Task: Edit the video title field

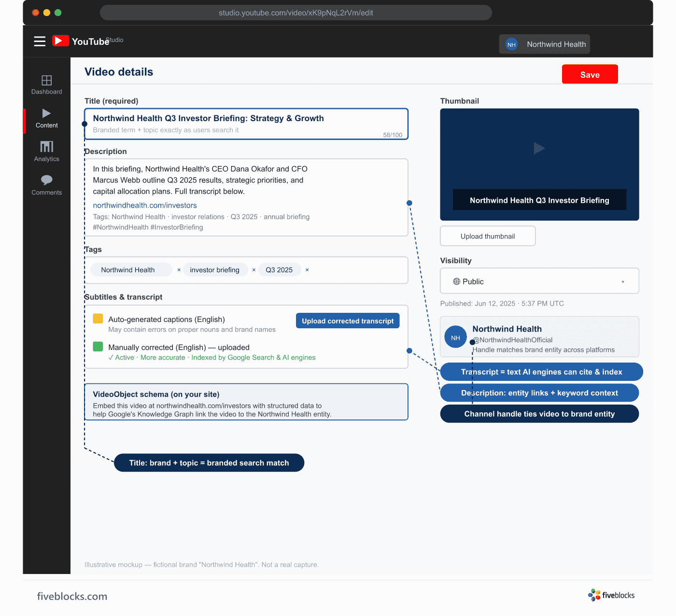Action: 246,124
